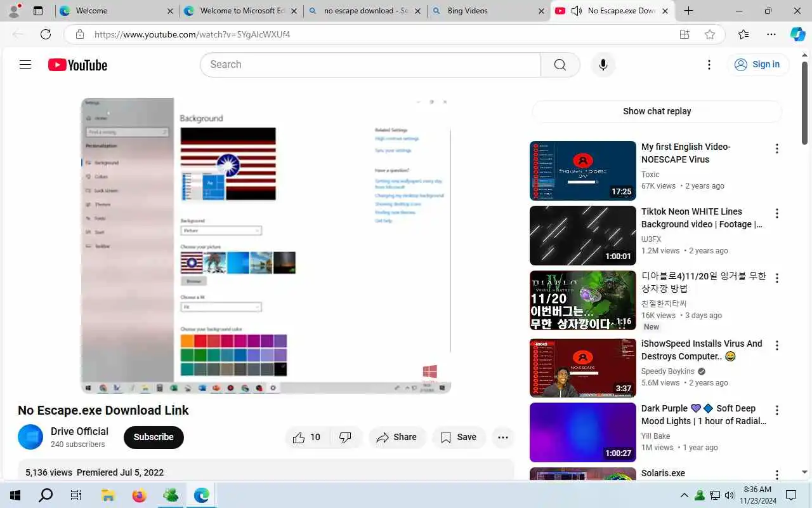Image resolution: width=812 pixels, height=508 pixels.
Task: Open File Explorer from the taskbar
Action: [108, 495]
